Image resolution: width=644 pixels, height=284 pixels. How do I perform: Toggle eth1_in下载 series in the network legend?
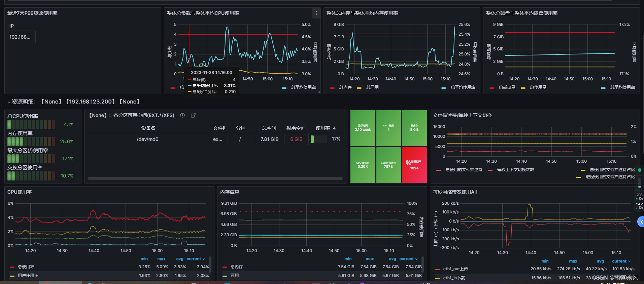(x=454, y=278)
